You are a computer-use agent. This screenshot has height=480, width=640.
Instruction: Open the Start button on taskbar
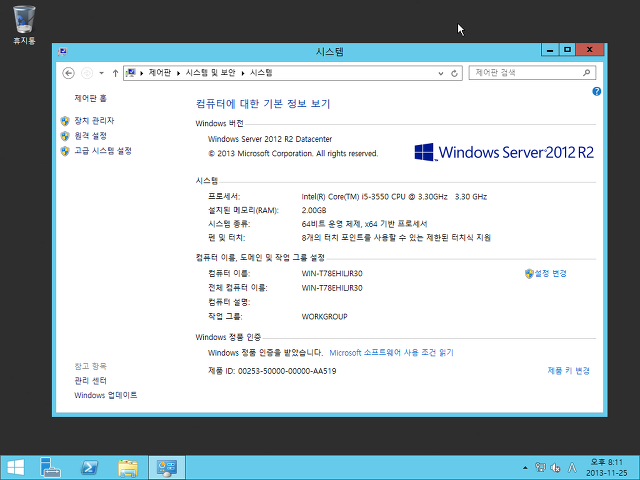pos(16,467)
